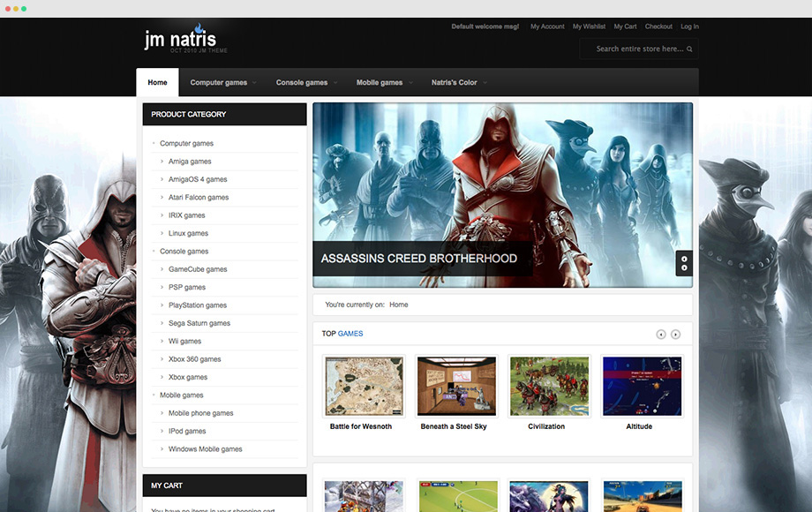Select Mobile phone games category
Viewport: 812px width, 512px height.
(201, 413)
